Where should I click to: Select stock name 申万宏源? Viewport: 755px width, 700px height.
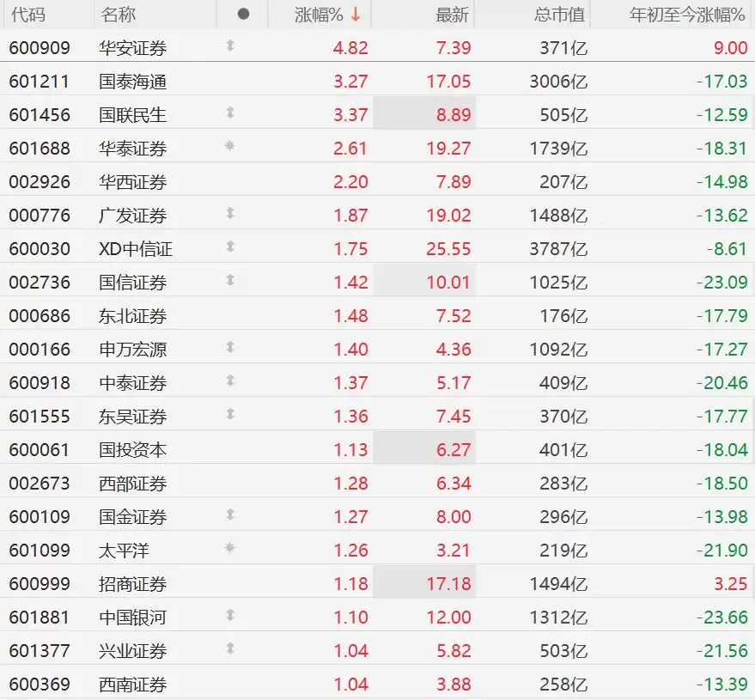tap(132, 349)
